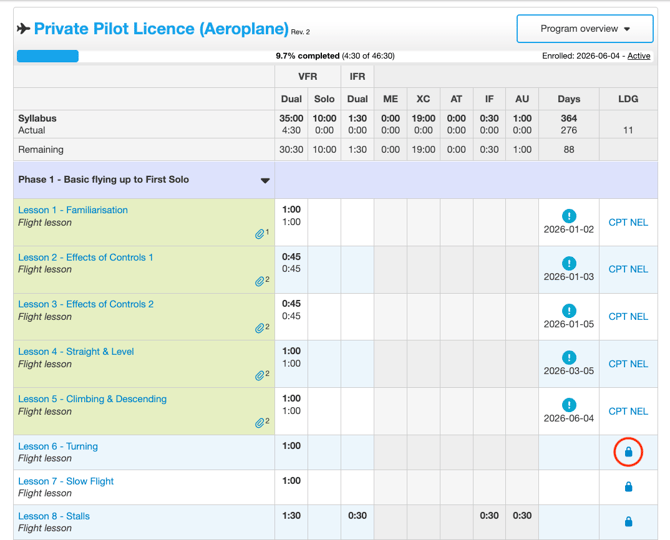Viewport: 670px width, 540px height.
Task: Click the remaining Days value 88
Action: click(x=569, y=150)
